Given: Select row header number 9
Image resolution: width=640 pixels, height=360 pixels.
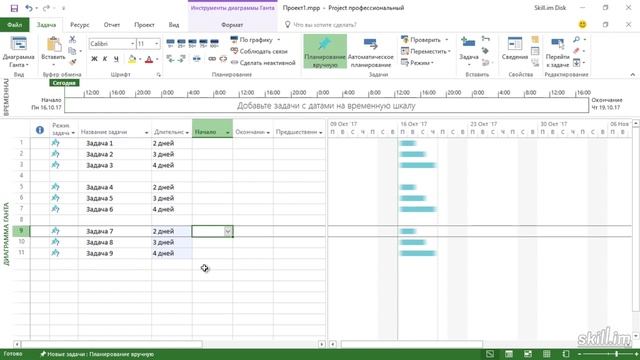Looking at the screenshot, I should [21, 231].
